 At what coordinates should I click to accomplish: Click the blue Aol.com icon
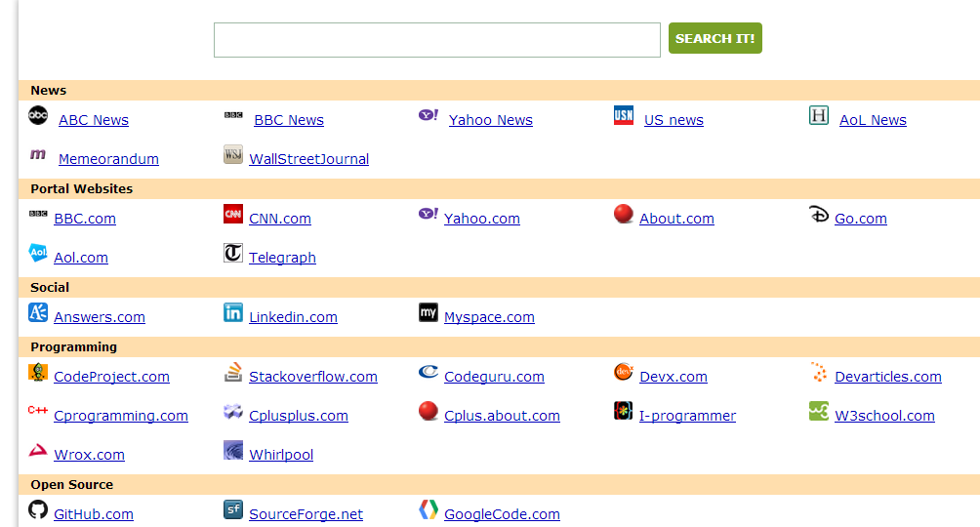pos(38,253)
